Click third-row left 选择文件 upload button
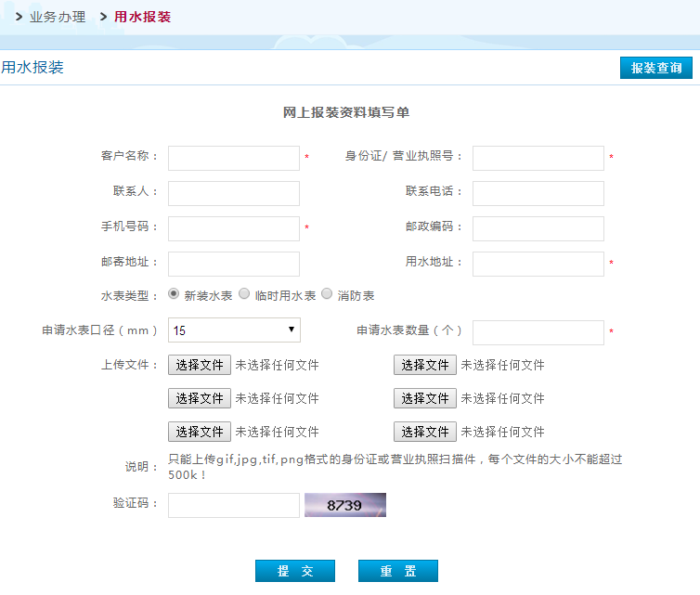Image resolution: width=700 pixels, height=595 pixels. (x=200, y=432)
